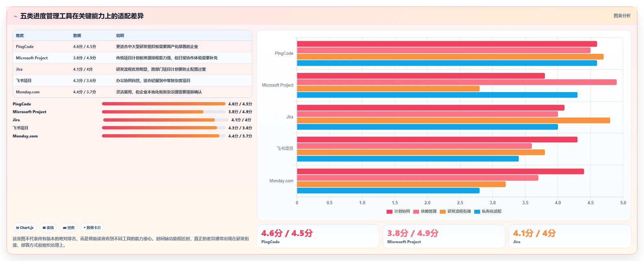This screenshot has width=644, height=261.
Task: Click the Microsoft Project progress bar
Action: pos(164,112)
